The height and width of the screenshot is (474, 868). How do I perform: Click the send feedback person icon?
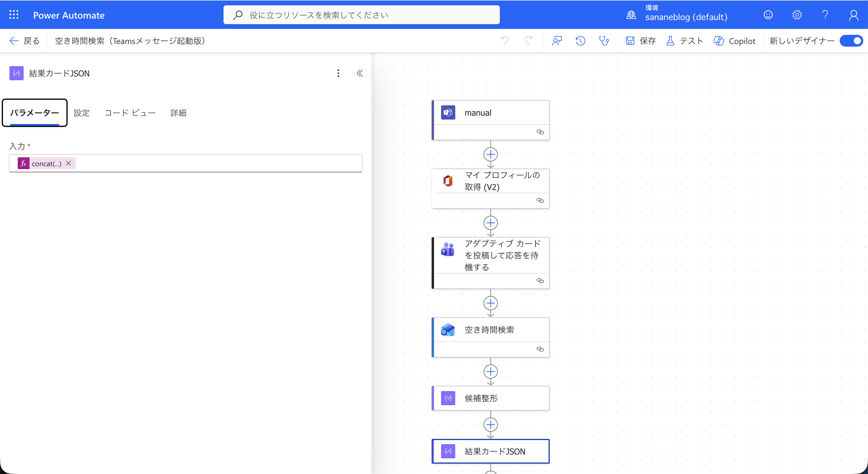557,41
